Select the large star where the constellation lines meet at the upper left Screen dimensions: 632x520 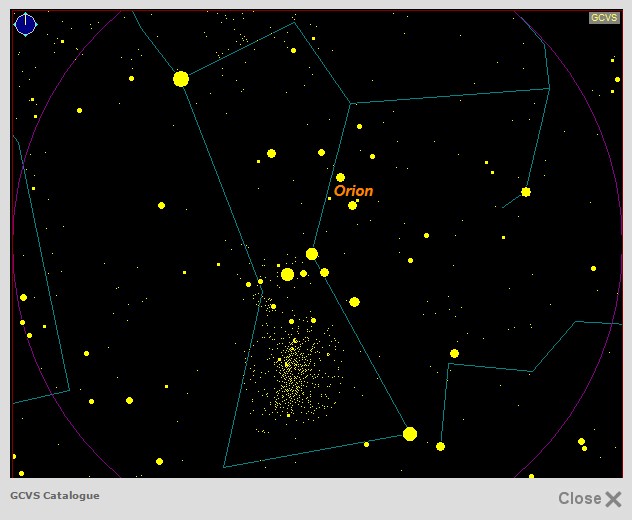(x=181, y=79)
